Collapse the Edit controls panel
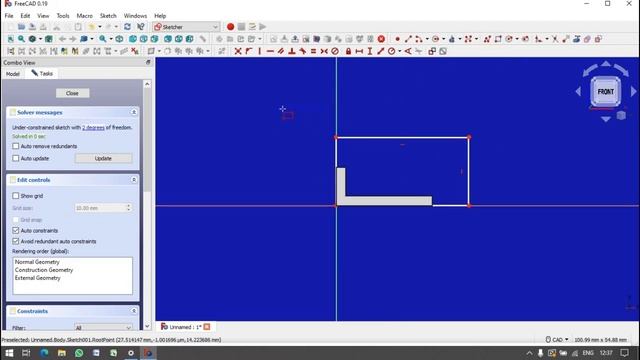Image resolution: width=640 pixels, height=360 pixels. [133, 180]
